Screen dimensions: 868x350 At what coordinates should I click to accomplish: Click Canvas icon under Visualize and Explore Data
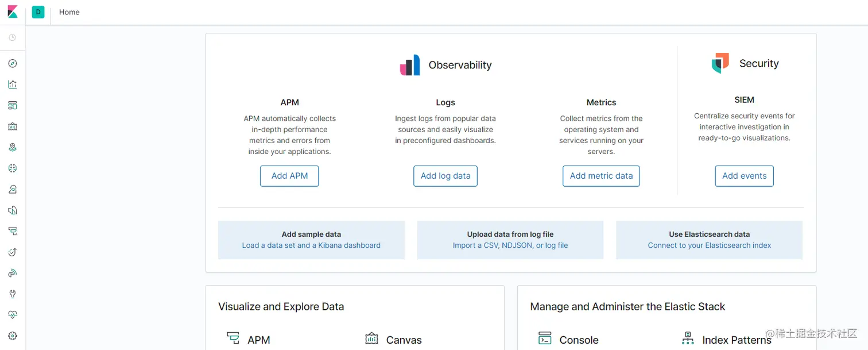pyautogui.click(x=372, y=338)
